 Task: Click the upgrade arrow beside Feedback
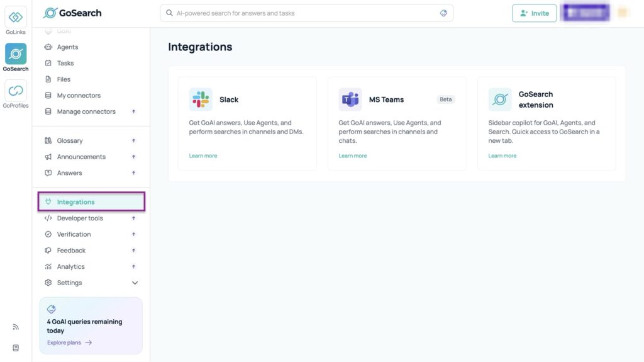133,250
